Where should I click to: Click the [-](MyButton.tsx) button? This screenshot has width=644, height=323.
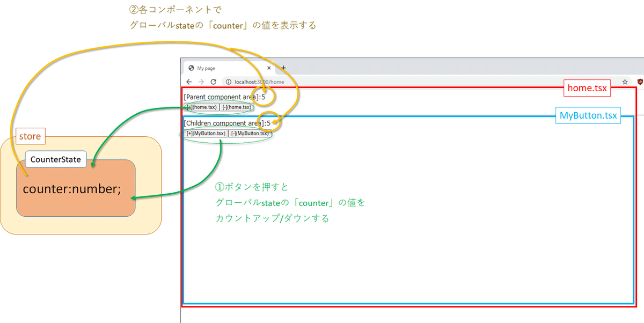point(250,133)
